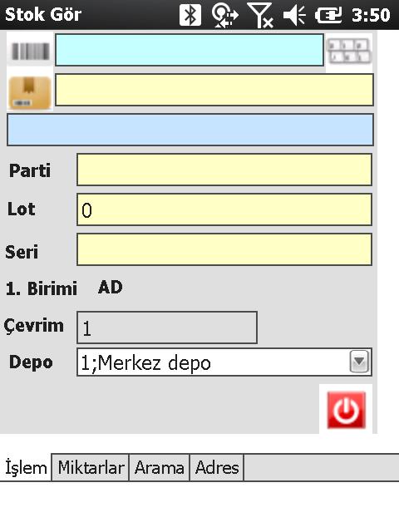This screenshot has width=399, height=532.
Task: Click the Bluetooth status icon
Action: pos(190,15)
